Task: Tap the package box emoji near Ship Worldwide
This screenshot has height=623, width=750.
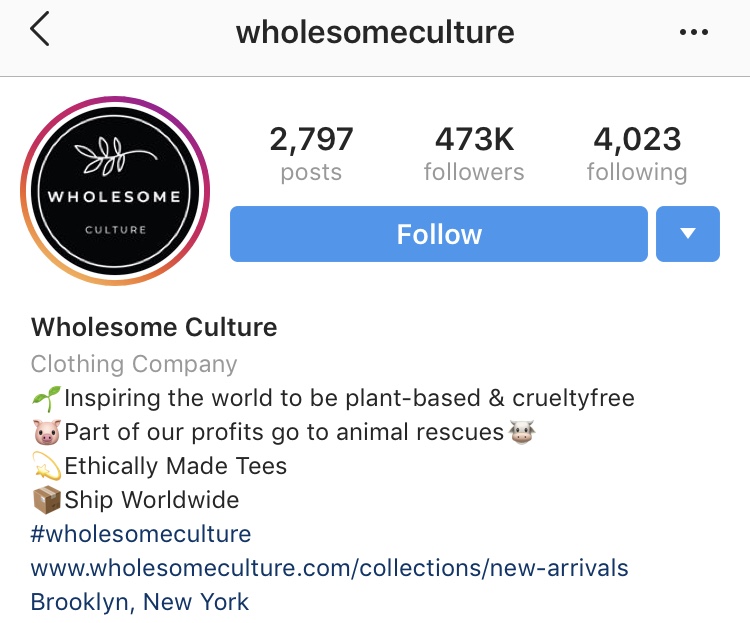Action: [47, 500]
